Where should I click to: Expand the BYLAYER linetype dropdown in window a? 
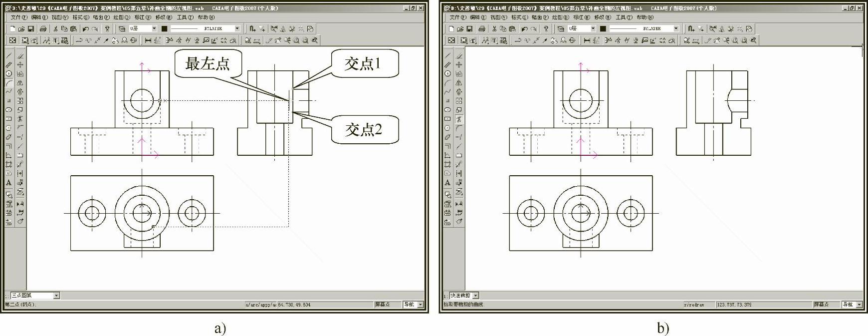(x=237, y=29)
